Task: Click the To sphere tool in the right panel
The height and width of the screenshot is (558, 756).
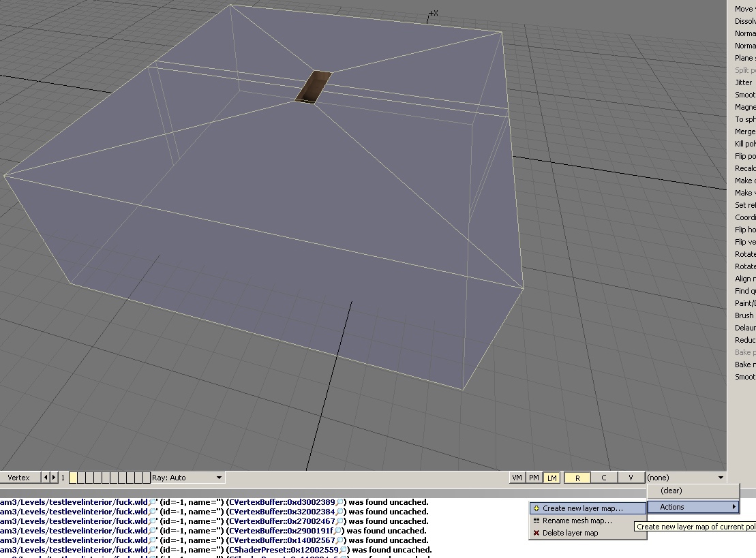Action: pyautogui.click(x=745, y=119)
